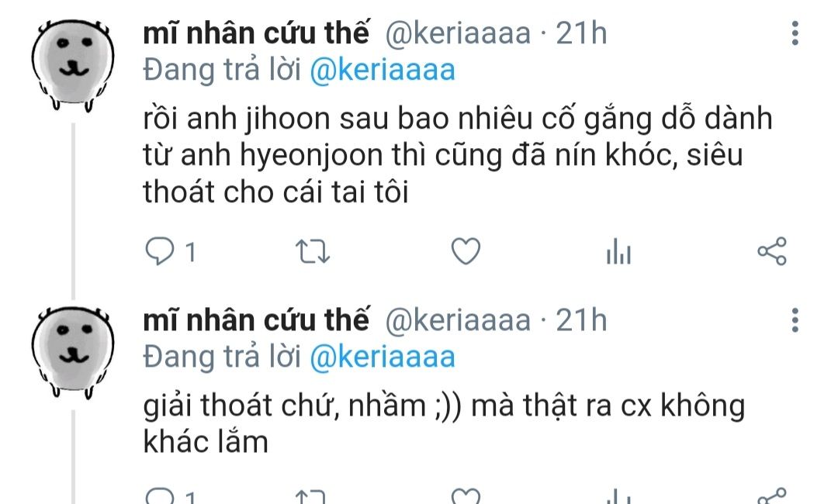View analytics of the first tweet
The height and width of the screenshot is (504, 838).
coord(619,251)
